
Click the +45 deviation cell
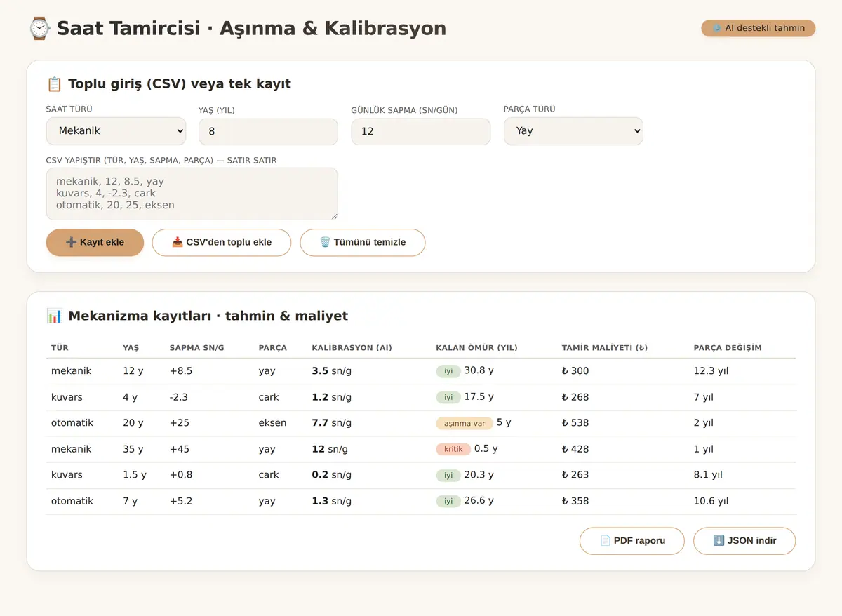(x=179, y=449)
